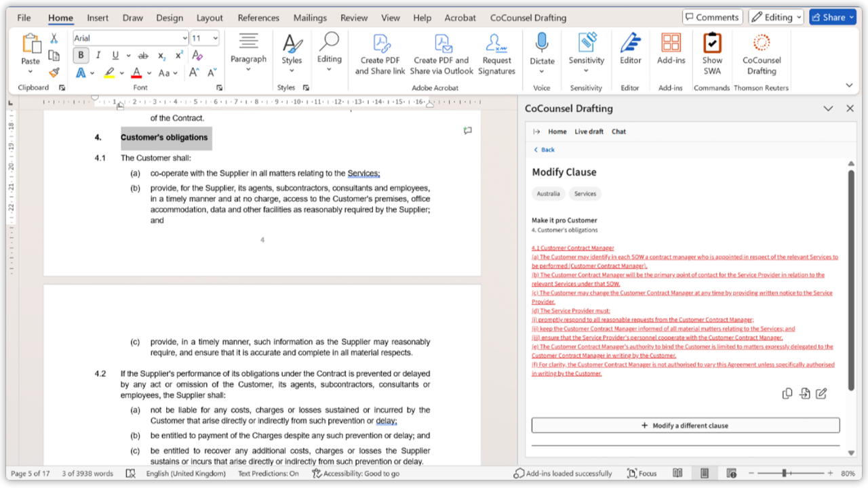
Task: Click the zoom slider handle
Action: pyautogui.click(x=784, y=473)
